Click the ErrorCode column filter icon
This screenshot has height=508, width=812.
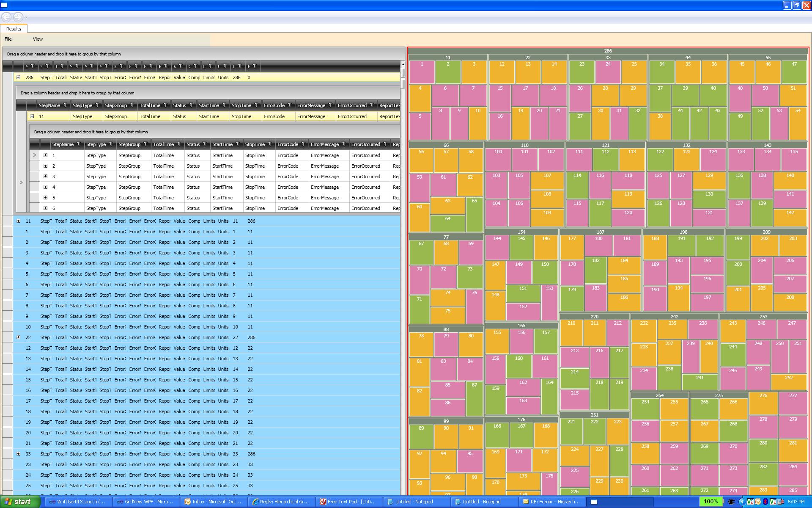pos(290,105)
